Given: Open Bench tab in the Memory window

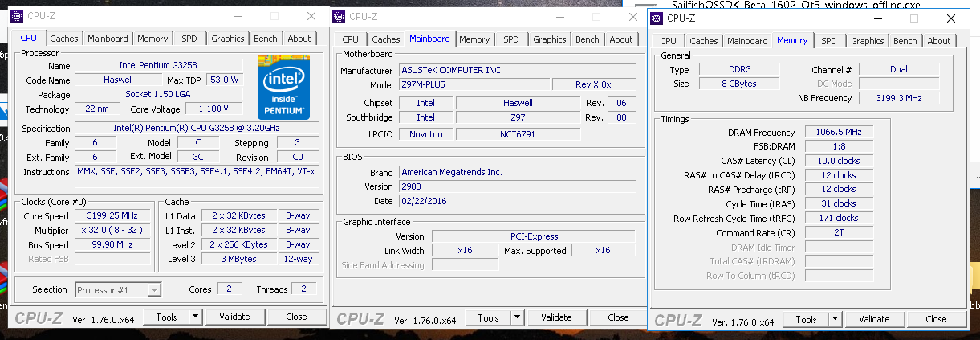Looking at the screenshot, I should pyautogui.click(x=905, y=41).
